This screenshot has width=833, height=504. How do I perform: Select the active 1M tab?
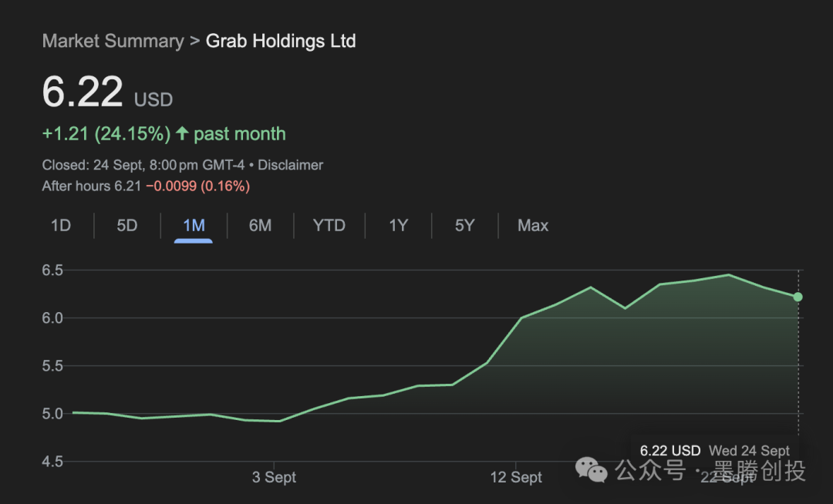coord(194,226)
